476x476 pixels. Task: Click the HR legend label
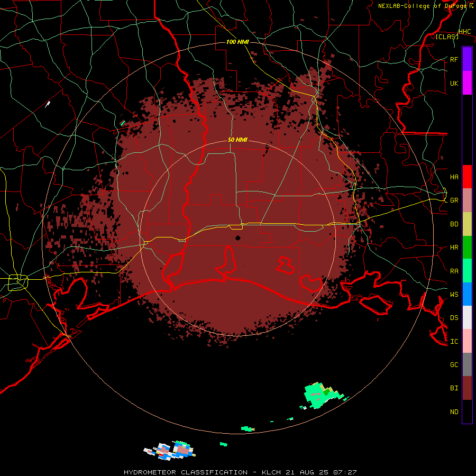454,248
